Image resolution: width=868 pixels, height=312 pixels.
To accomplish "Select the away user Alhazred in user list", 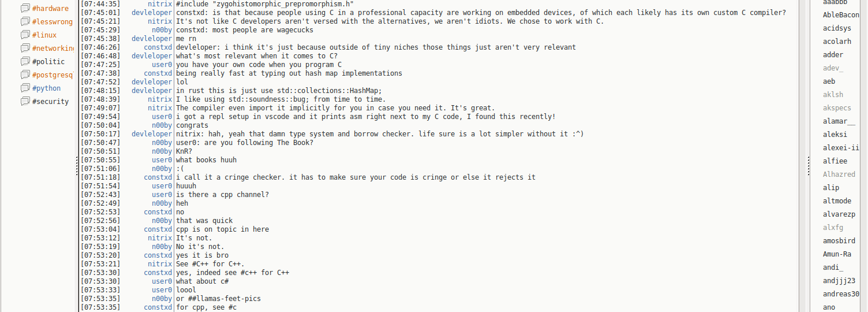I will (x=839, y=174).
